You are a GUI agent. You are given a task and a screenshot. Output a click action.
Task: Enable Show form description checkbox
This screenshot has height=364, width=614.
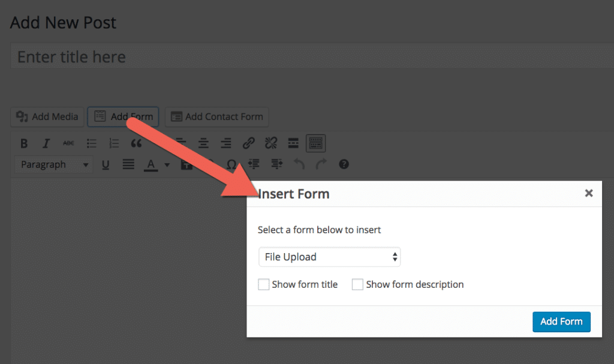(x=357, y=284)
